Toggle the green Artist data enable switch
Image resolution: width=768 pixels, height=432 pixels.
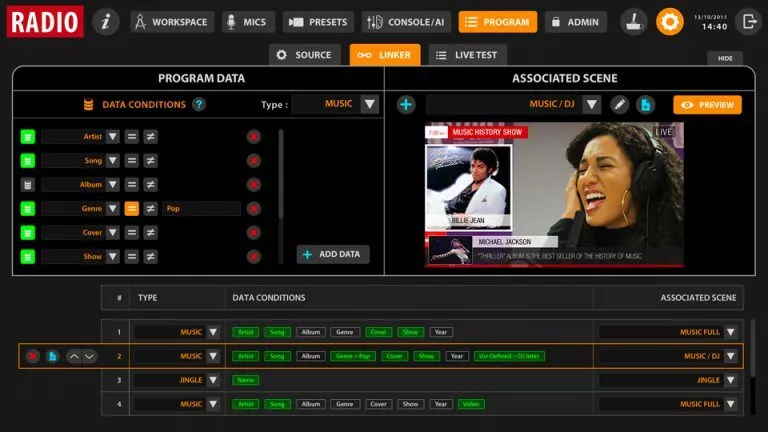tap(28, 137)
